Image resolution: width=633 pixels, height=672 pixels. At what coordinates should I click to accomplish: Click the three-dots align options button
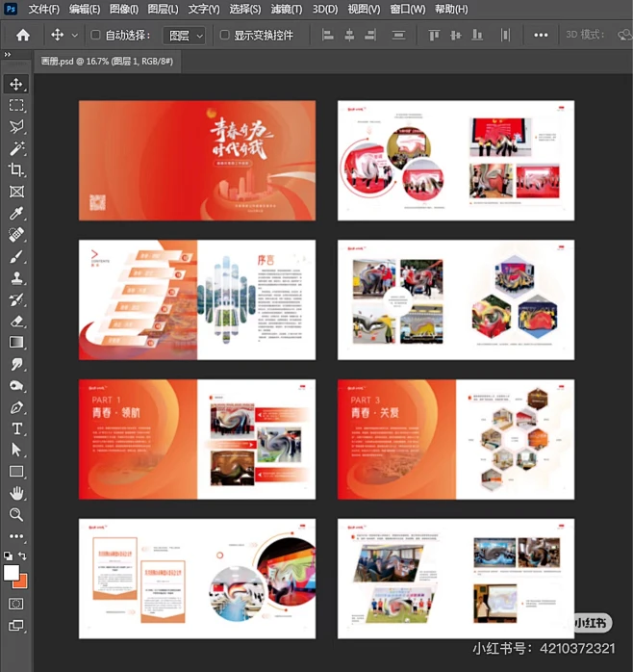click(541, 35)
